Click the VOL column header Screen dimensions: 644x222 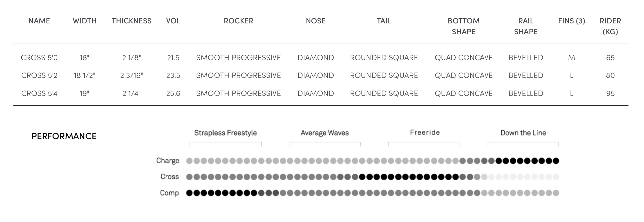pyautogui.click(x=173, y=21)
